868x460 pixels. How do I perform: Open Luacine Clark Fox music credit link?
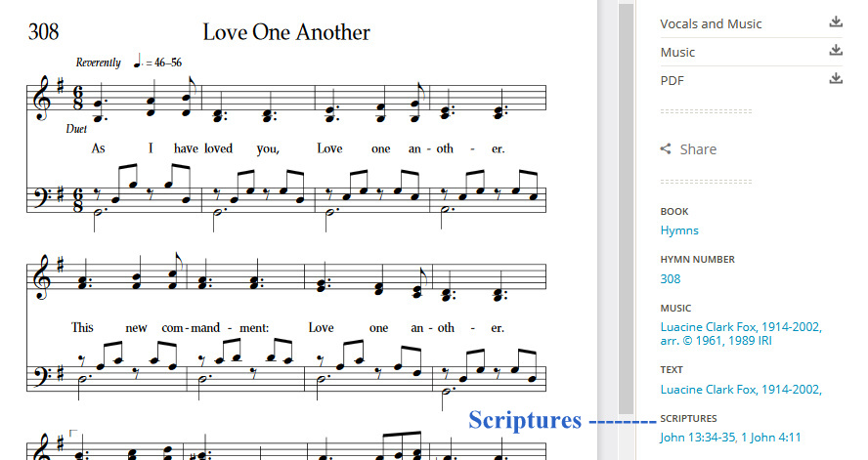tap(741, 333)
